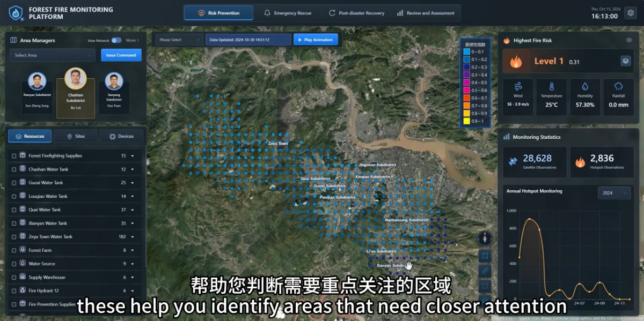Viewport: 644px width, 321px height.
Task: Open the Select Area dropdown
Action: (53, 55)
